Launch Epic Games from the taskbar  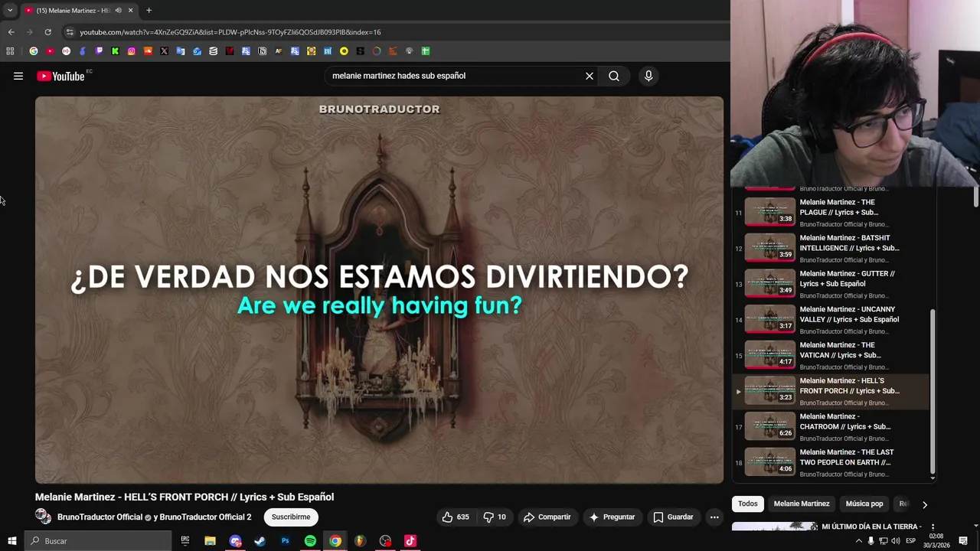(x=185, y=541)
